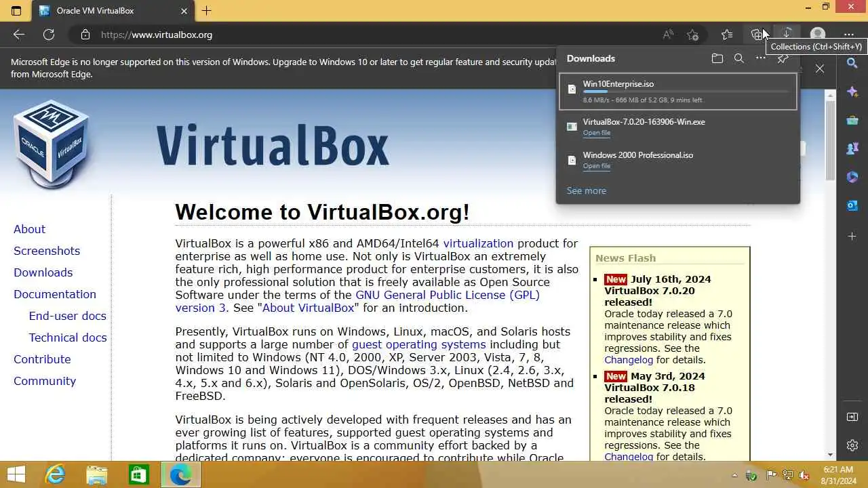The width and height of the screenshot is (868, 488).
Task: Open file for Windows 2000 Professional.iso
Action: pyautogui.click(x=597, y=166)
